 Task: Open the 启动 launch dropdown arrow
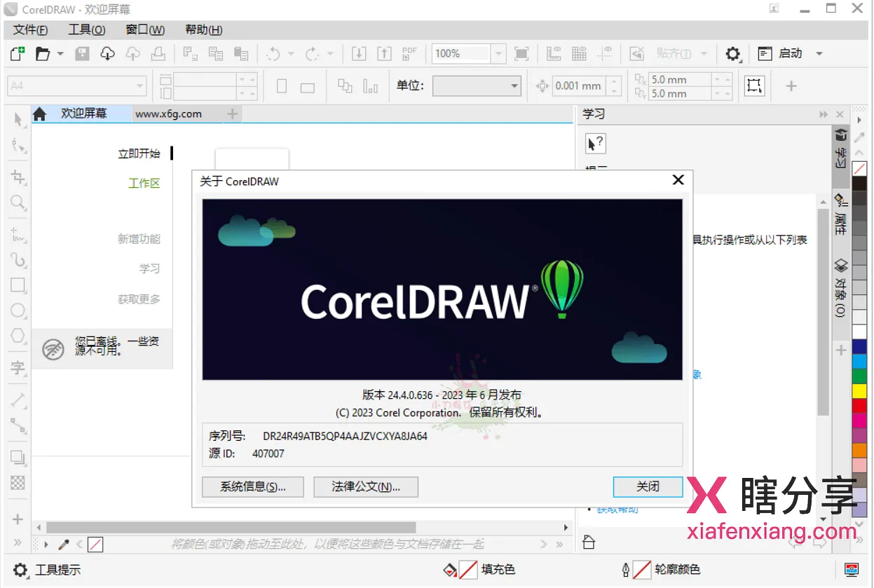(819, 53)
